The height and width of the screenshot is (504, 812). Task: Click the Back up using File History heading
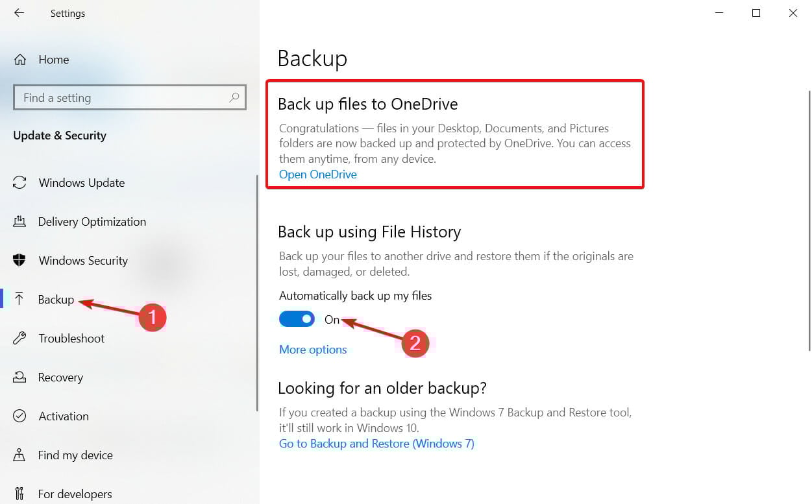369,232
